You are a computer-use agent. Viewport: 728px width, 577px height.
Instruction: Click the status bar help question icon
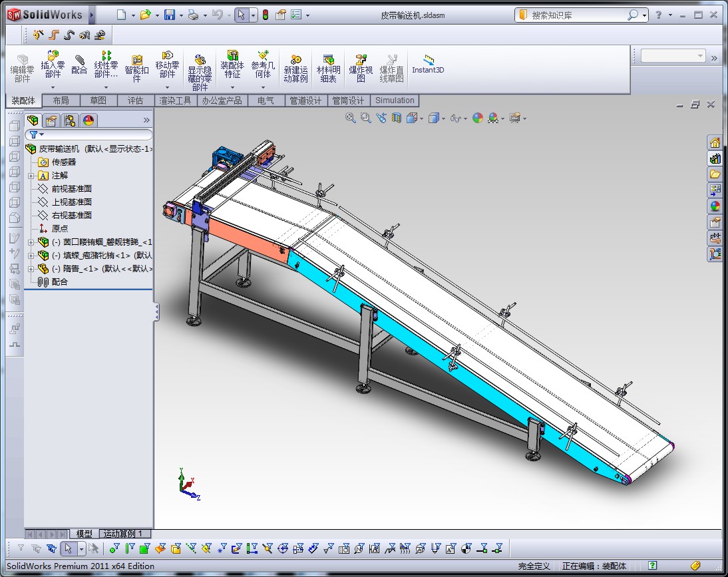652,566
